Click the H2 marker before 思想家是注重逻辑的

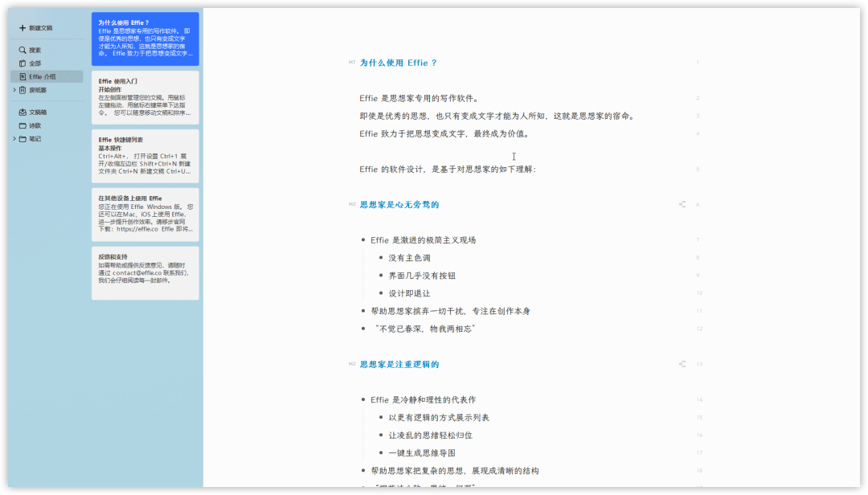pyautogui.click(x=352, y=364)
